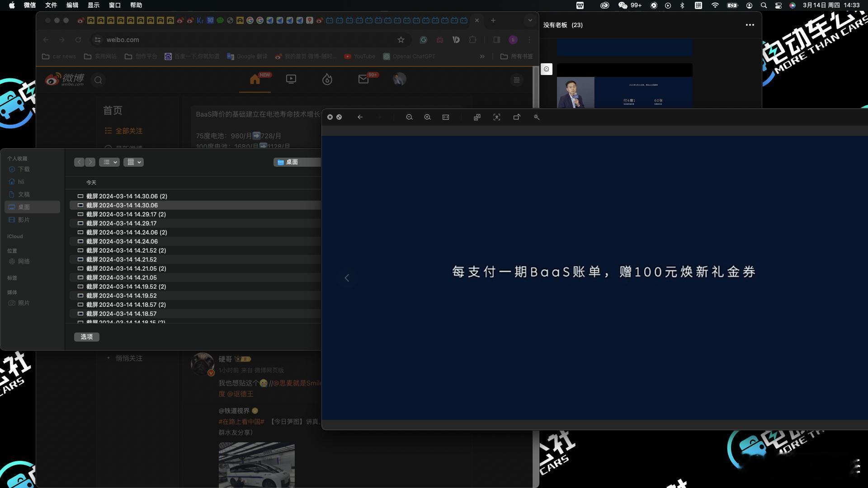Image resolution: width=868 pixels, height=488 pixels.
Task: Open new Chrome tab with plus
Action: click(493, 20)
